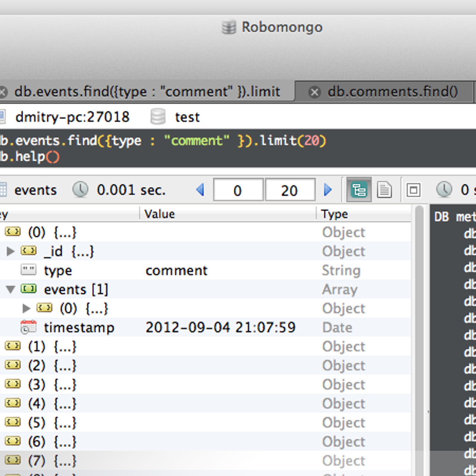Click the Robomongo title bar icon
476x476 pixels.
tap(229, 27)
